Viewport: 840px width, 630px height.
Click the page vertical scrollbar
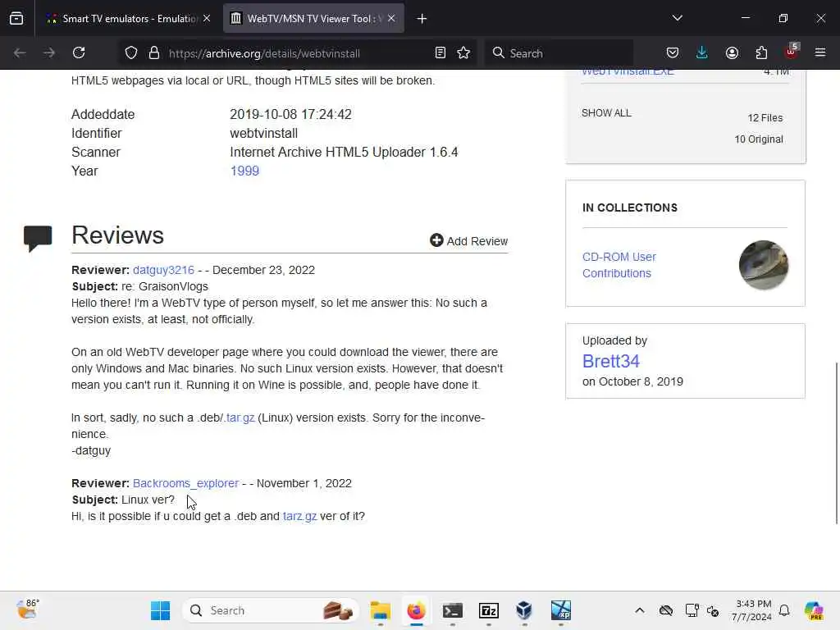click(x=836, y=443)
